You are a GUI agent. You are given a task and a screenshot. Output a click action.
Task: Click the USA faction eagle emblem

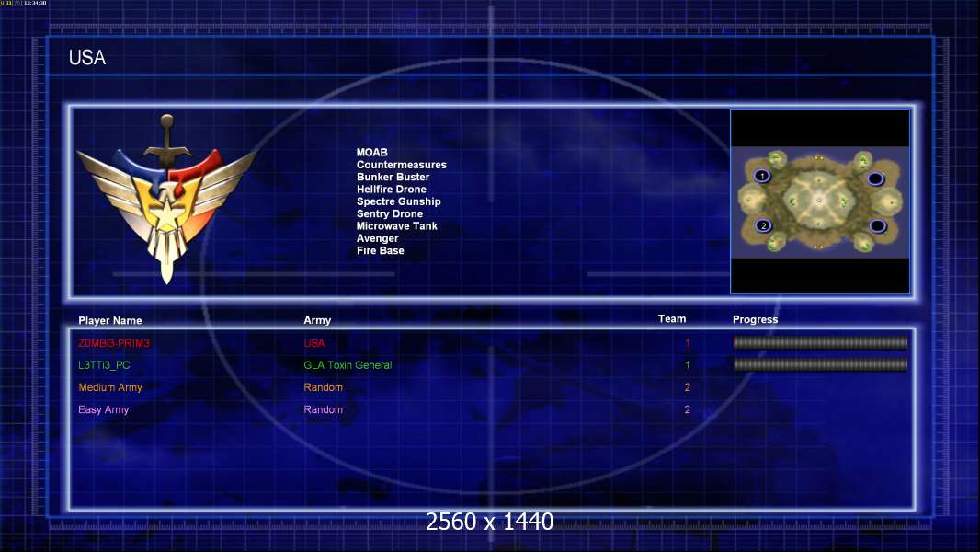(166, 199)
